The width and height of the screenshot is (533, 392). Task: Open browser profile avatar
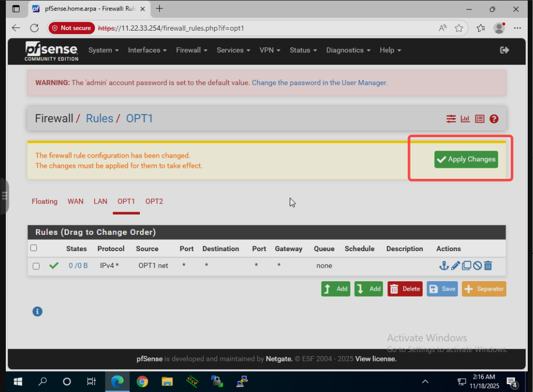(x=499, y=28)
